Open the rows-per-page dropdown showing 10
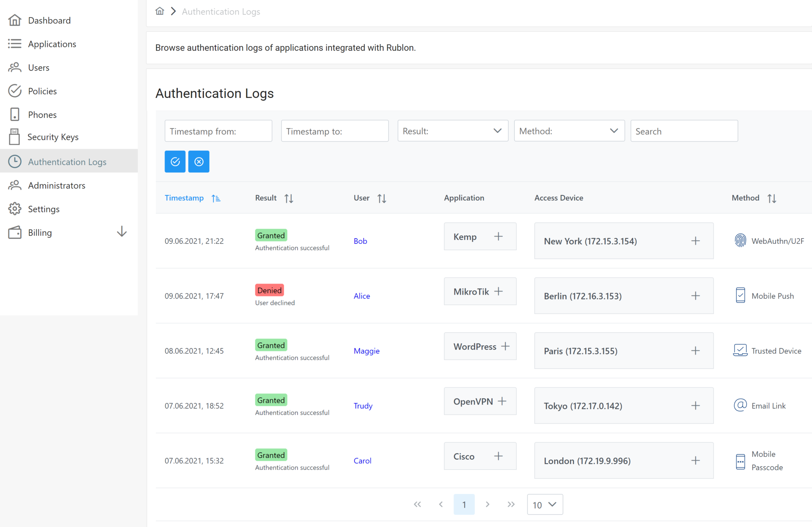The width and height of the screenshot is (812, 527). [x=545, y=504]
